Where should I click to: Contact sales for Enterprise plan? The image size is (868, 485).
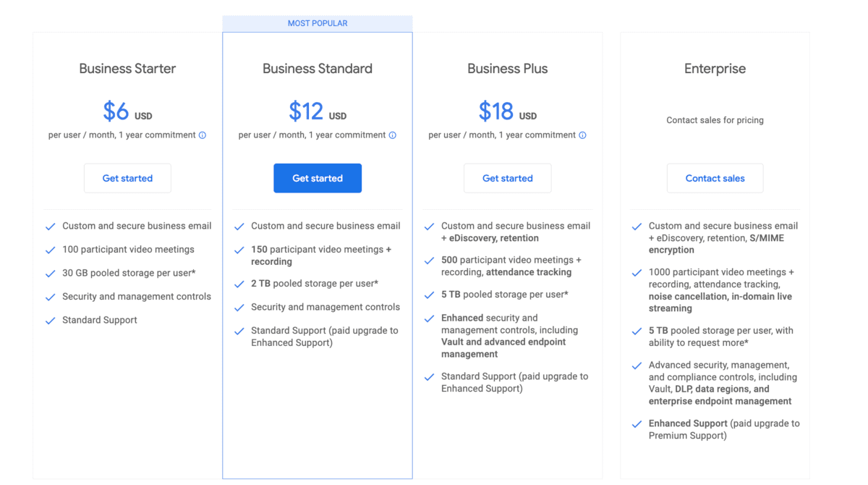tap(715, 178)
